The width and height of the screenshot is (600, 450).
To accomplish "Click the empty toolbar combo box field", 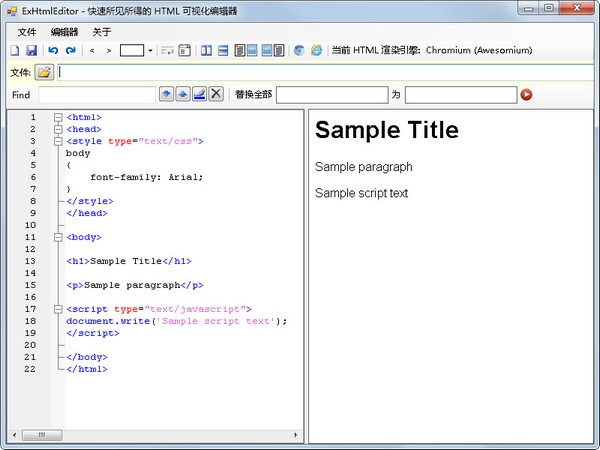I will (132, 51).
